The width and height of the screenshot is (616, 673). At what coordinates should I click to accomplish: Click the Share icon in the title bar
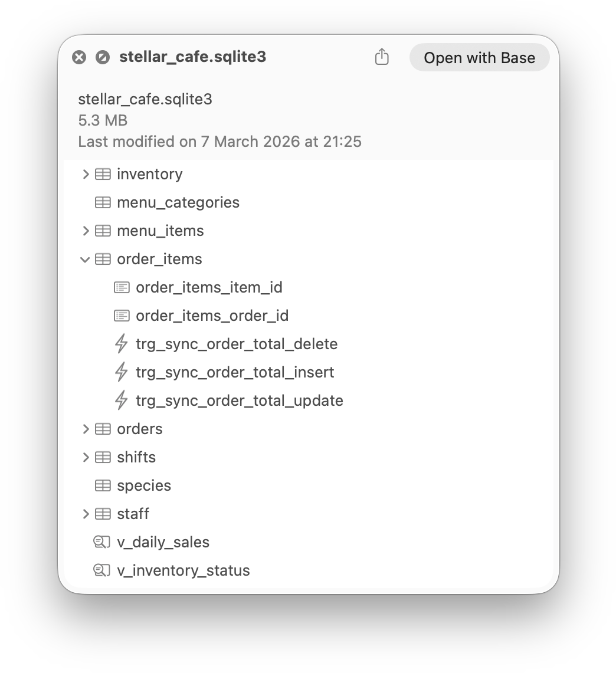(x=382, y=57)
